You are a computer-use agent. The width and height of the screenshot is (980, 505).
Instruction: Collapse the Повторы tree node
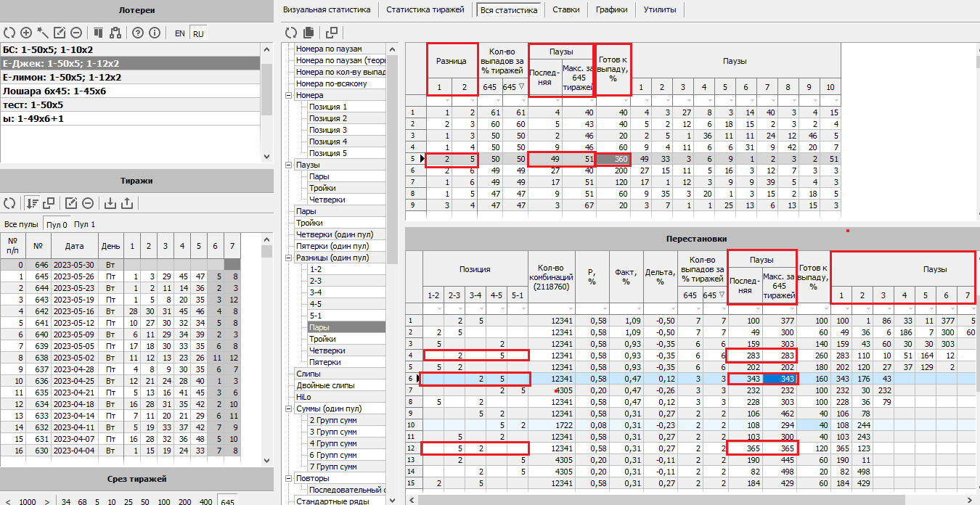pos(289,478)
